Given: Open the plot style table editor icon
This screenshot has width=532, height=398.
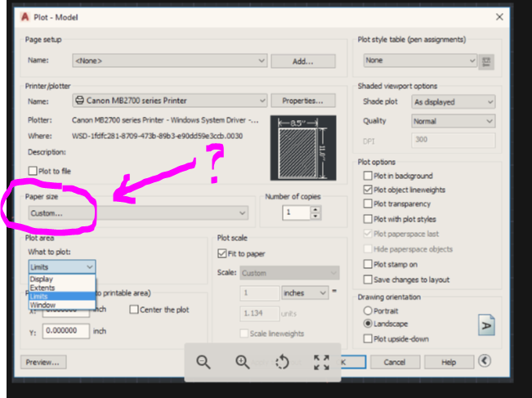Looking at the screenshot, I should point(486,62).
